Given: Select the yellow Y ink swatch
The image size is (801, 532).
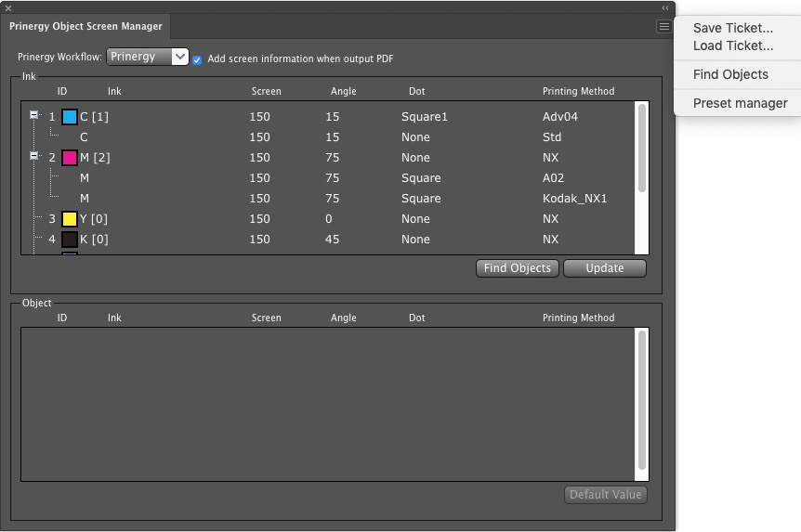Looking at the screenshot, I should [70, 219].
